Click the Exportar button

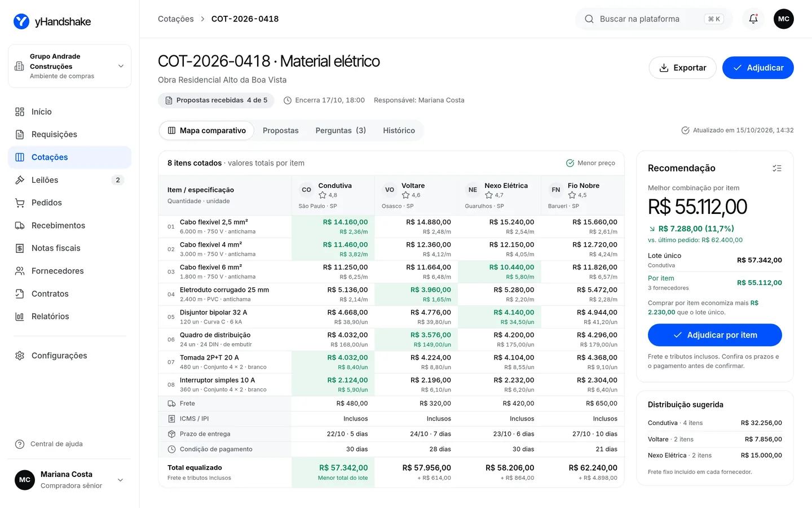[682, 68]
